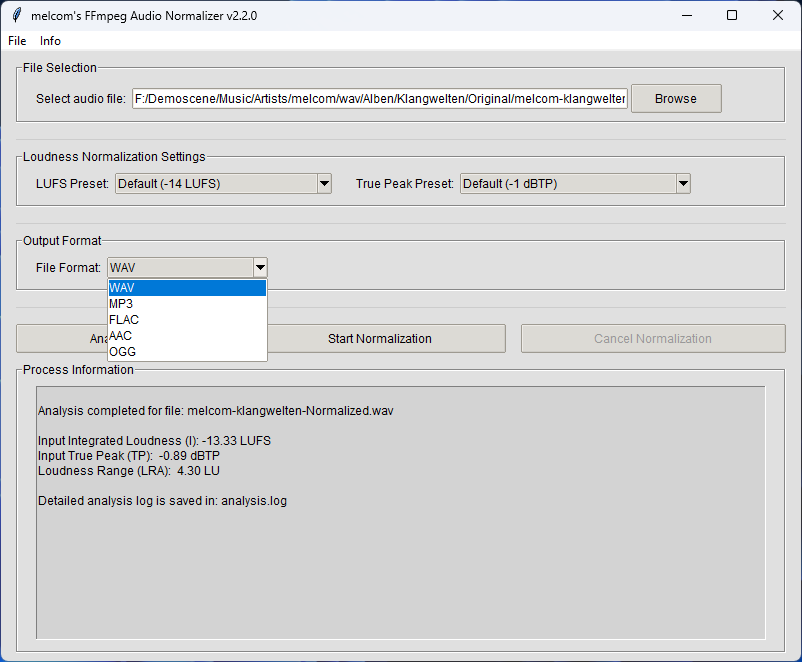Click the partially hidden Analyze button

coord(60,339)
